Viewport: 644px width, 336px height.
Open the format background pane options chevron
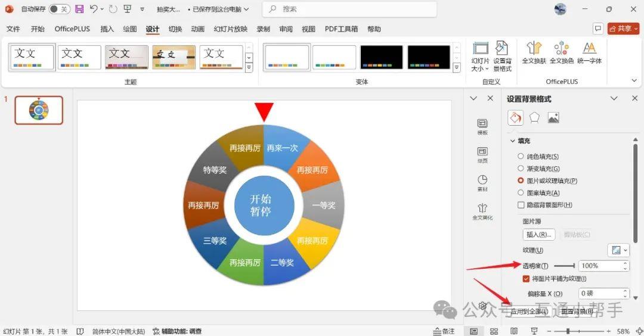tap(614, 98)
